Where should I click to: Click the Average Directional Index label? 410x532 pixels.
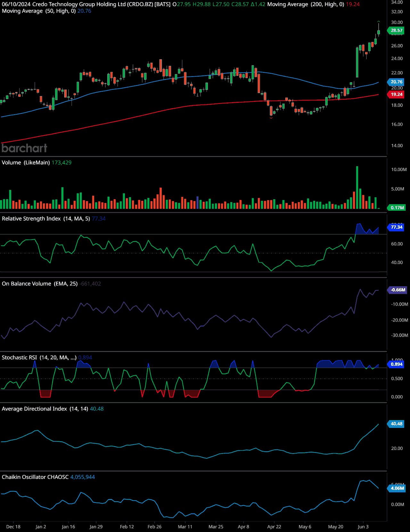click(x=45, y=409)
